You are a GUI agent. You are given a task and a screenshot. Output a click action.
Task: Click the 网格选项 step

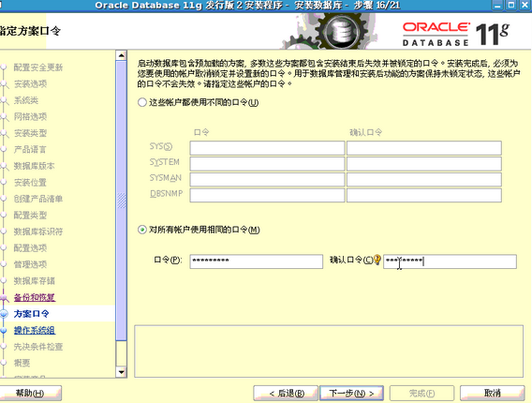(x=30, y=116)
